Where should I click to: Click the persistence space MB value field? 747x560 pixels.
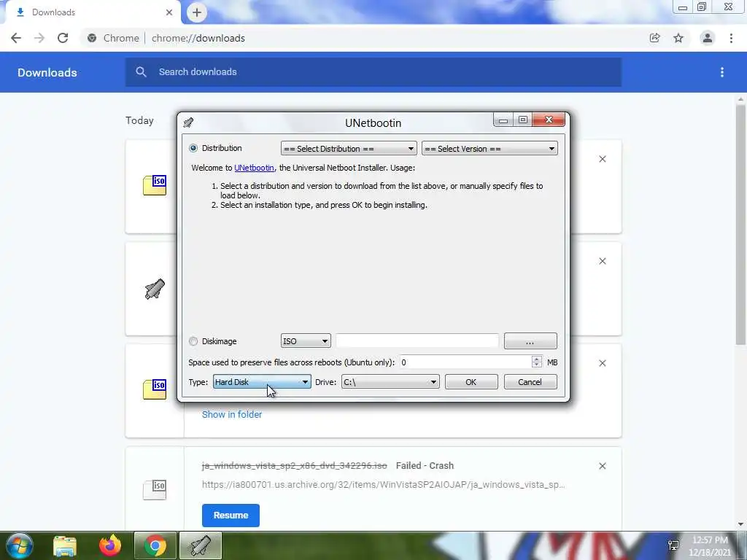[465, 362]
